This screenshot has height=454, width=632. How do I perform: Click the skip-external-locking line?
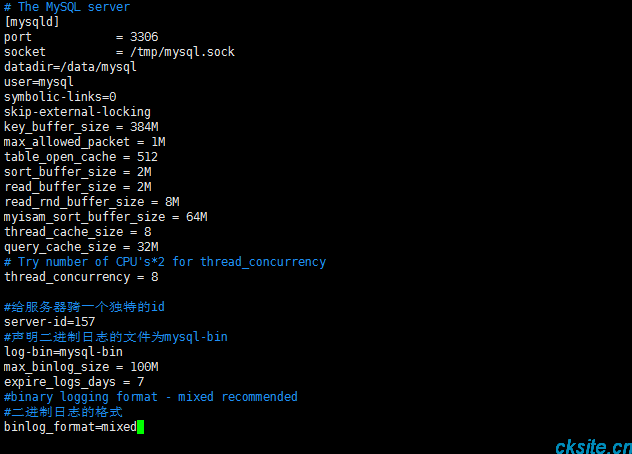(x=77, y=112)
